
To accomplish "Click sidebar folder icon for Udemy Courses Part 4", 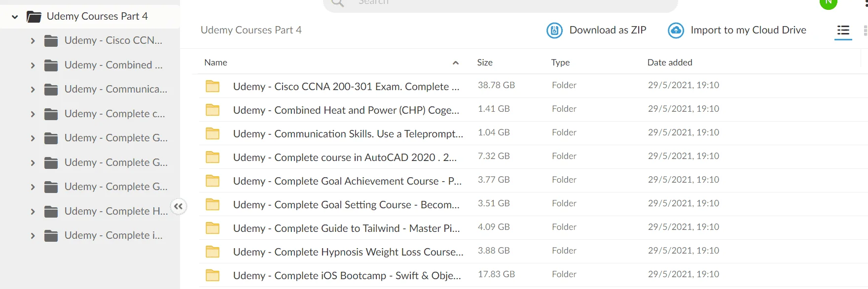I will 34,17.
